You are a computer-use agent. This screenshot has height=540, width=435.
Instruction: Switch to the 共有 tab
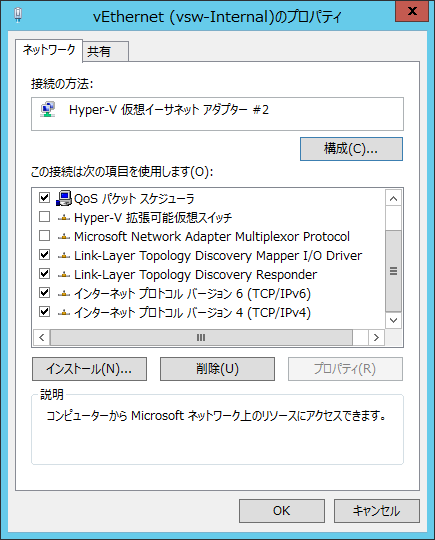click(105, 51)
